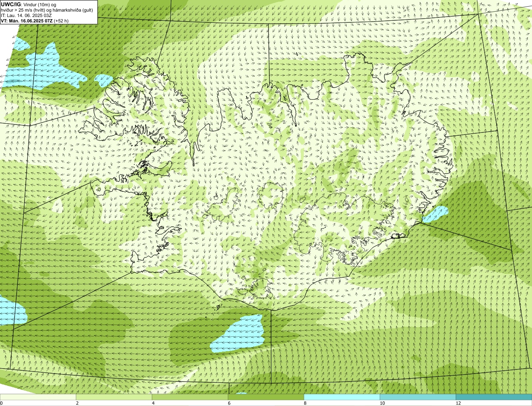Click the cyan wind patch off the southeast coast
Screen dimensions: 532x406
click(x=435, y=213)
